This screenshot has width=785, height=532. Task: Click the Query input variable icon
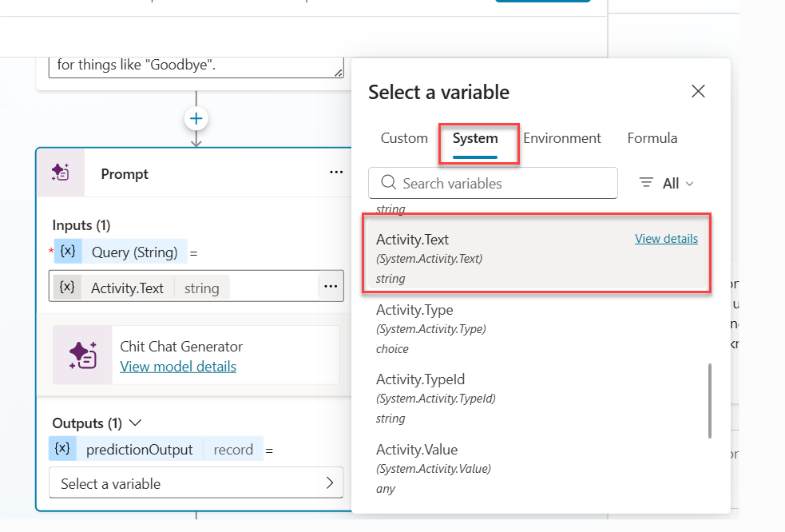(68, 252)
